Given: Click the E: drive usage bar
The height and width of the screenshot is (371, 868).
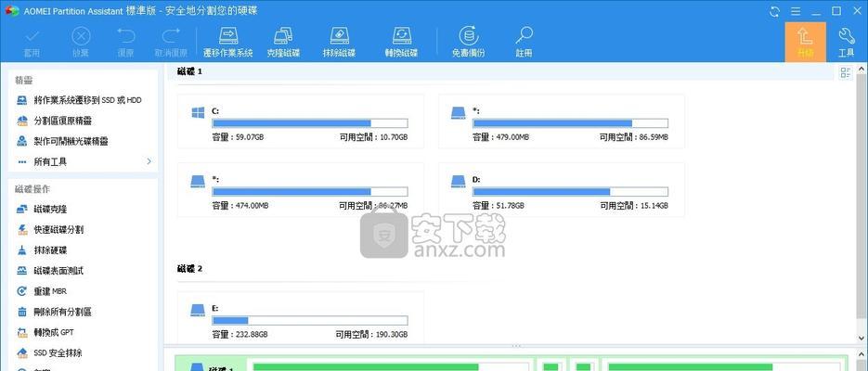Looking at the screenshot, I should 310,321.
